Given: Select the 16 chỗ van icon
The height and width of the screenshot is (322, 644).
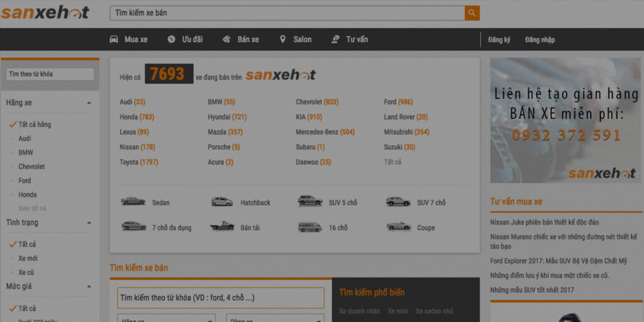Looking at the screenshot, I should 310,227.
